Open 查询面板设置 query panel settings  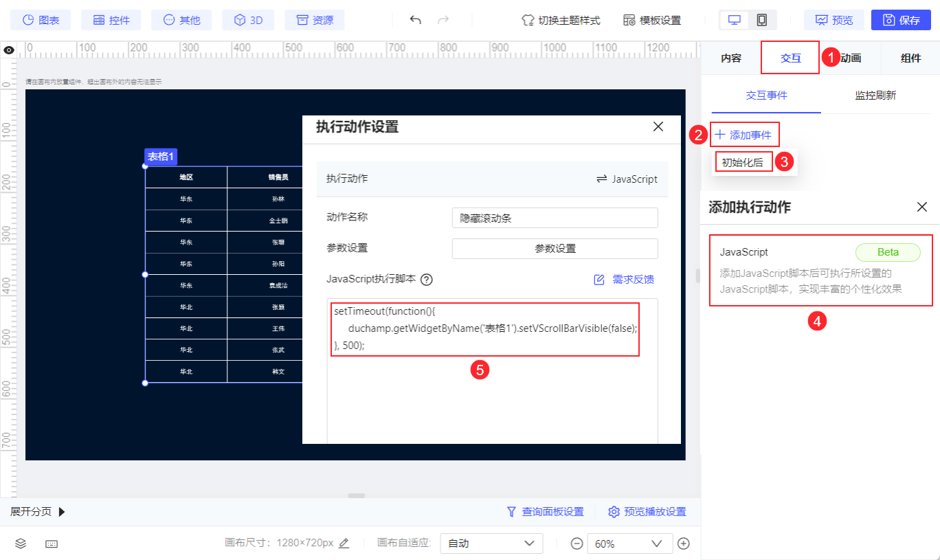click(545, 512)
